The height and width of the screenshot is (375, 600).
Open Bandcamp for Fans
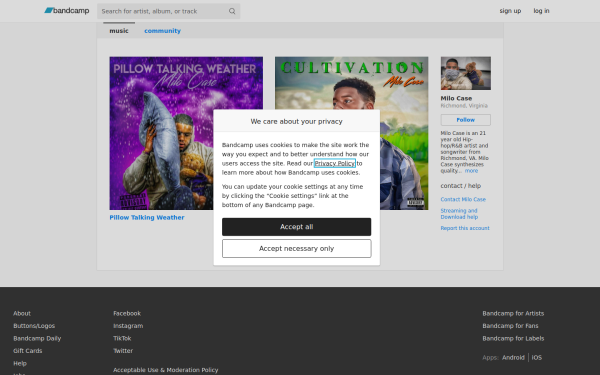coord(510,326)
